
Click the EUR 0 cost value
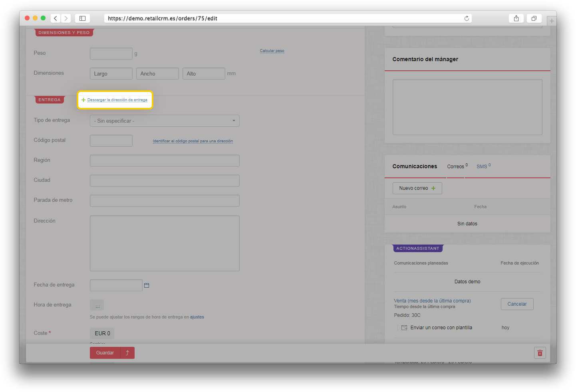[x=102, y=333]
